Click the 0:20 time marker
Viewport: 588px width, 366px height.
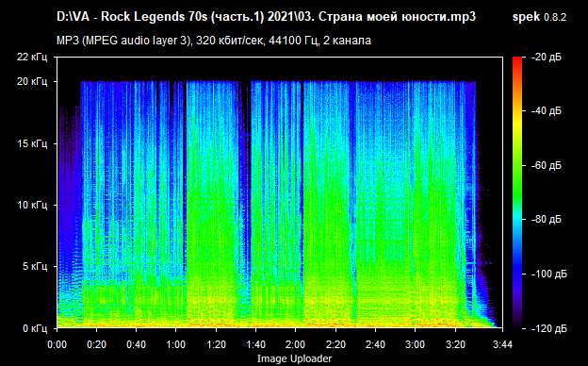click(x=96, y=344)
